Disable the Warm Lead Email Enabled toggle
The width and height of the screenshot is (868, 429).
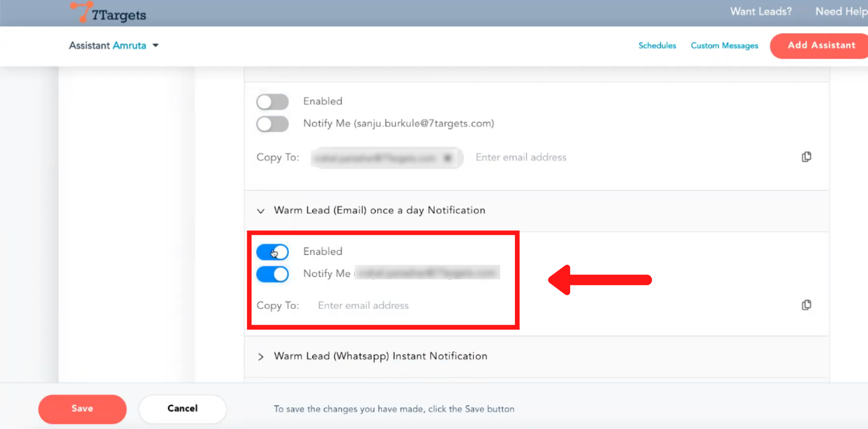click(x=272, y=252)
